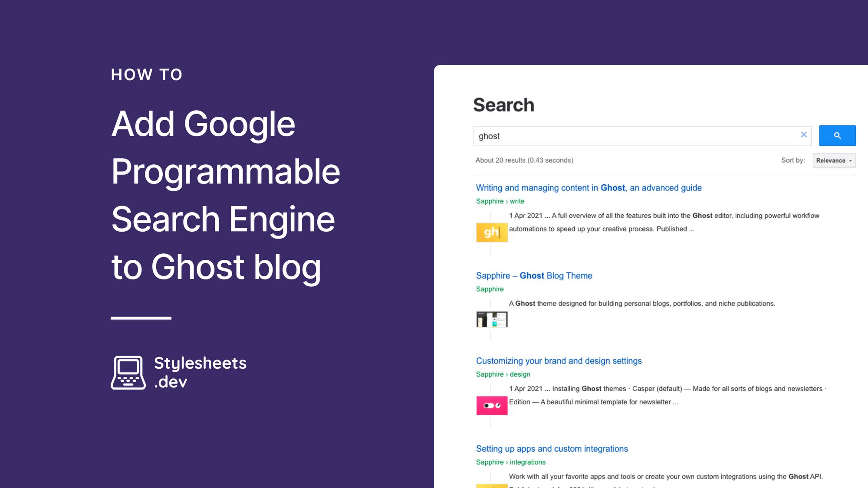Click the Sapphire design breadcrumb
Viewport: 868px width, 488px height.
click(503, 374)
